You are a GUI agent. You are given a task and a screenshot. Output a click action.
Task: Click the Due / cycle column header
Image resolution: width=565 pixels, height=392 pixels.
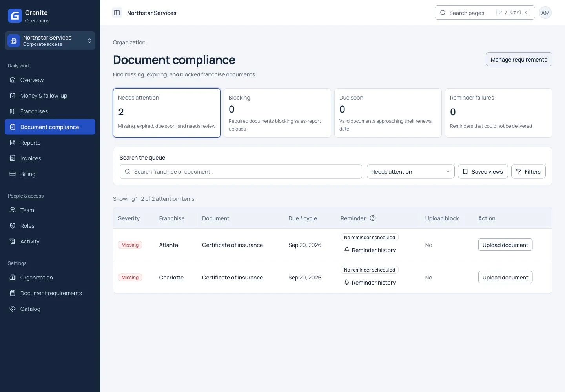(x=303, y=218)
